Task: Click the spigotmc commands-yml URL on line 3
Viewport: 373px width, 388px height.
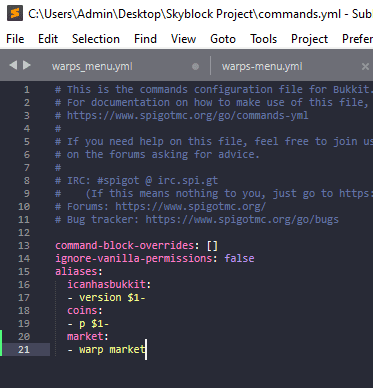Action: 188,115
